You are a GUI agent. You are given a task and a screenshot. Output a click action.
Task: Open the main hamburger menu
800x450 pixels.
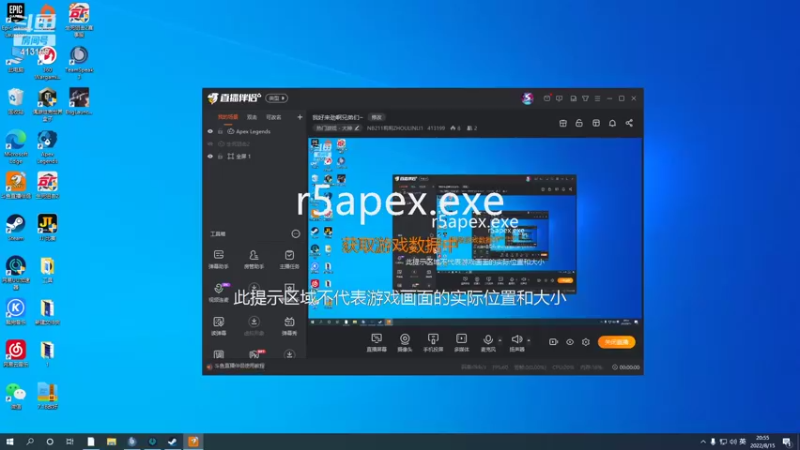click(x=597, y=98)
